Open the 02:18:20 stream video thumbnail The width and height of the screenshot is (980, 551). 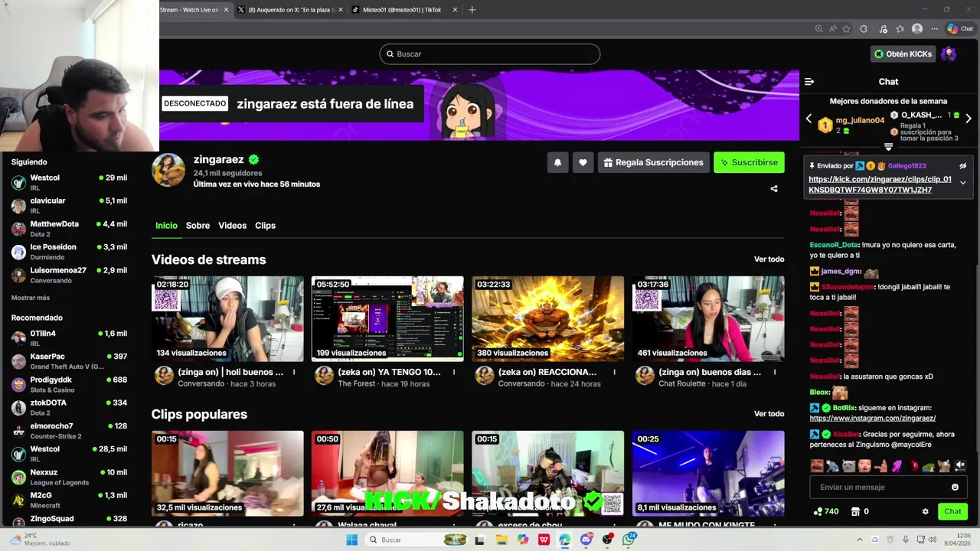[x=227, y=319]
